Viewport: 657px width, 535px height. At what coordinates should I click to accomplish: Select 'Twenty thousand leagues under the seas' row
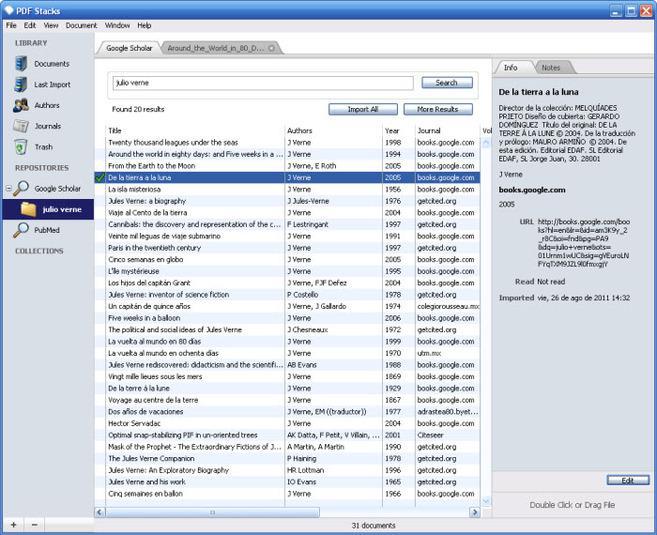287,142
